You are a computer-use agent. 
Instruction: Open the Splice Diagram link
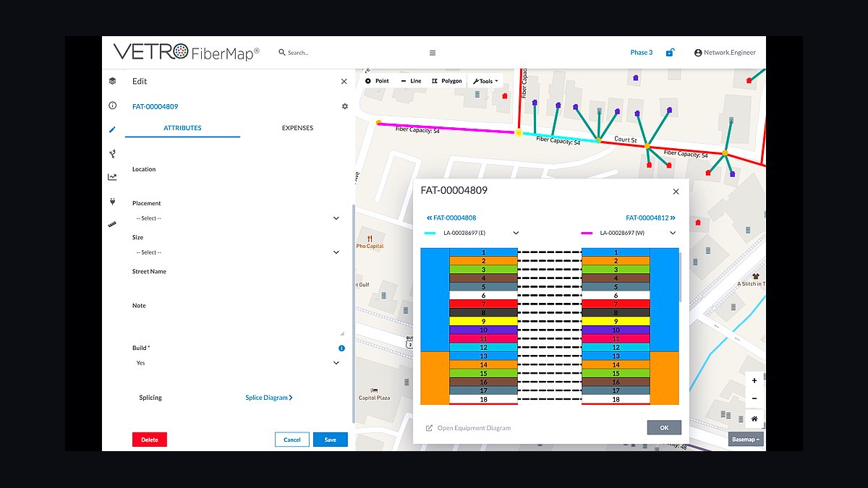[x=269, y=398]
